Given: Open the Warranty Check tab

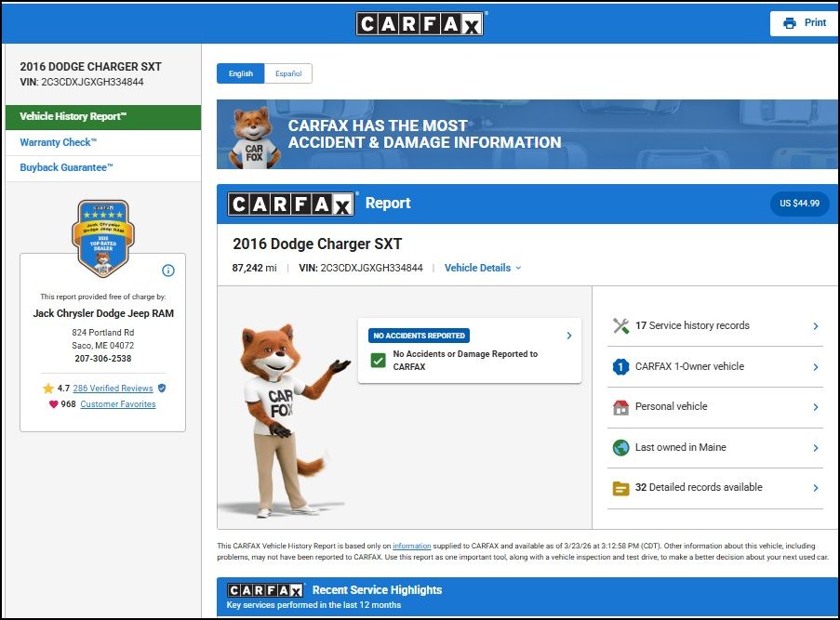Looking at the screenshot, I should click(x=59, y=142).
